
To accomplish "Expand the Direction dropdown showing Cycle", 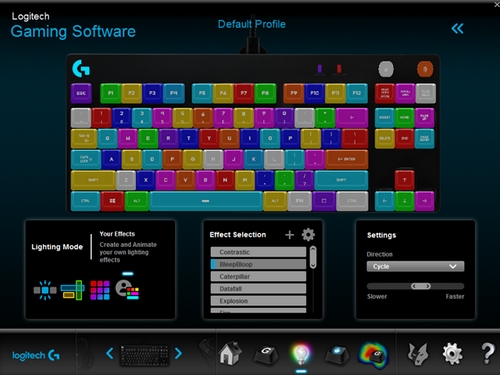I will [415, 266].
